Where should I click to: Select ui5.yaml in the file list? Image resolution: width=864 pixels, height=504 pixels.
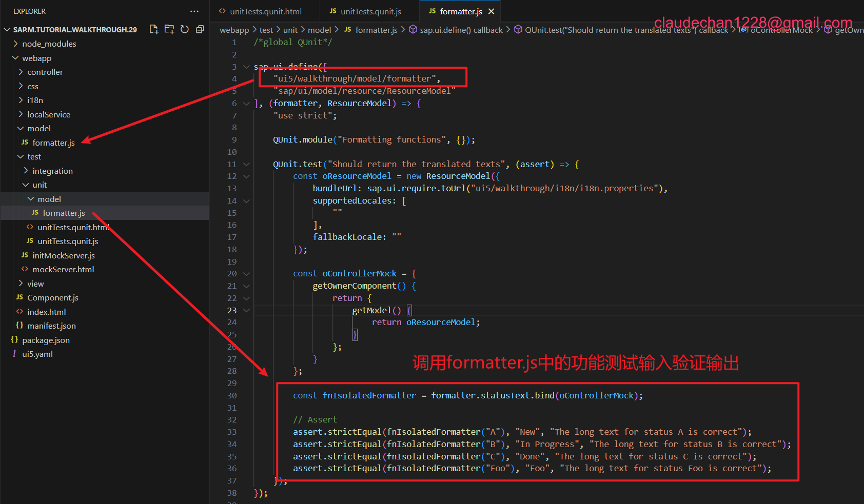click(37, 354)
